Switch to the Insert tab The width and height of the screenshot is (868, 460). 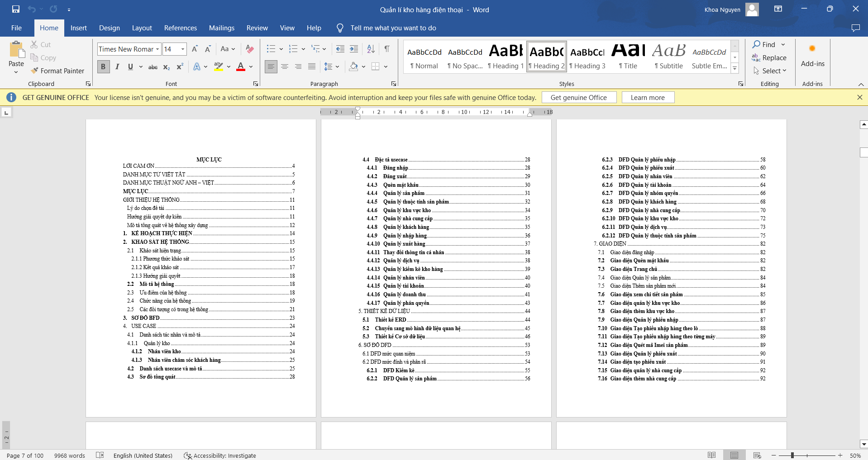[x=78, y=28]
